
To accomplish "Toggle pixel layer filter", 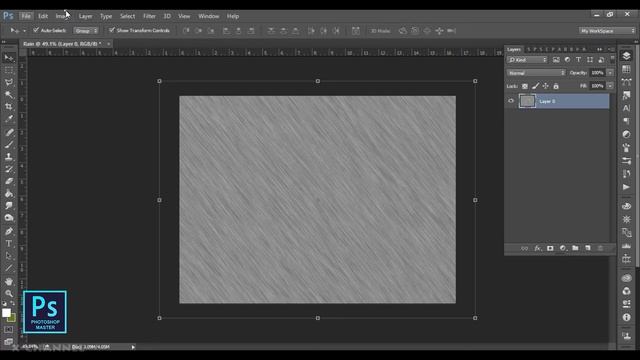I will click(556, 60).
